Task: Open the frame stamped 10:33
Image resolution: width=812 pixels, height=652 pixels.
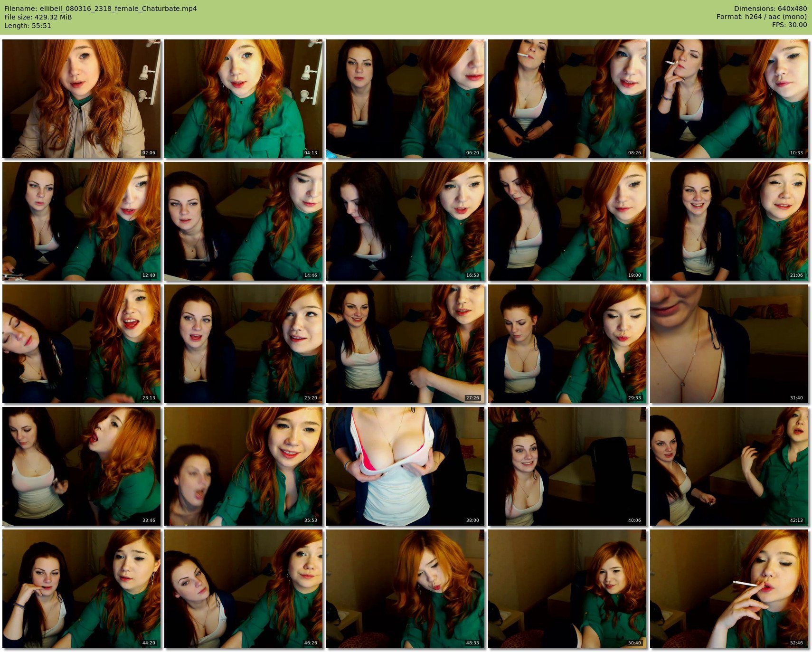Action: 729,99
